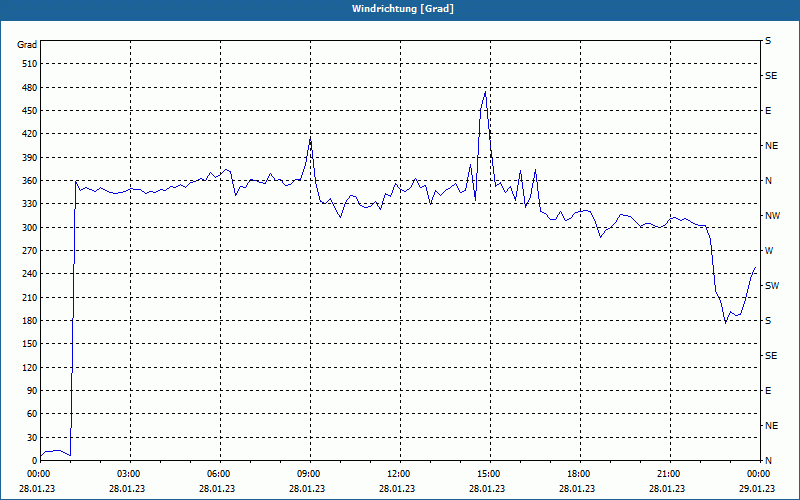Click the 29.01.23 date label

click(x=757, y=488)
